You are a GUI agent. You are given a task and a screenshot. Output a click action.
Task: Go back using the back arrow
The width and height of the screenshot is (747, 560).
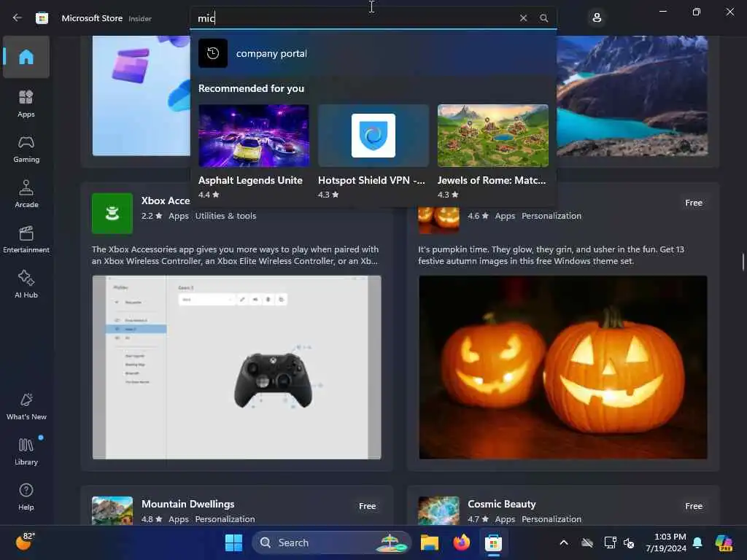coord(18,18)
